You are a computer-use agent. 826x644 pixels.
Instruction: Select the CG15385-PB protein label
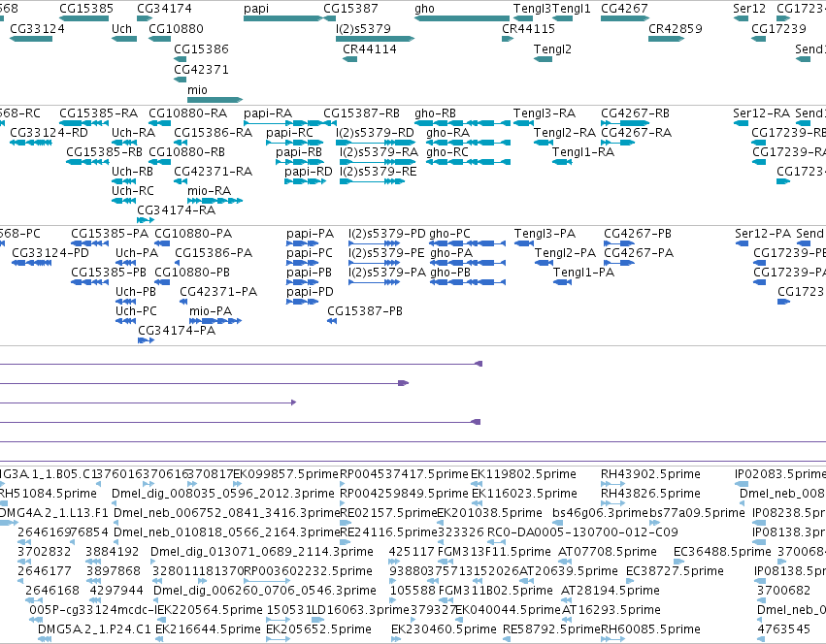coord(109,273)
